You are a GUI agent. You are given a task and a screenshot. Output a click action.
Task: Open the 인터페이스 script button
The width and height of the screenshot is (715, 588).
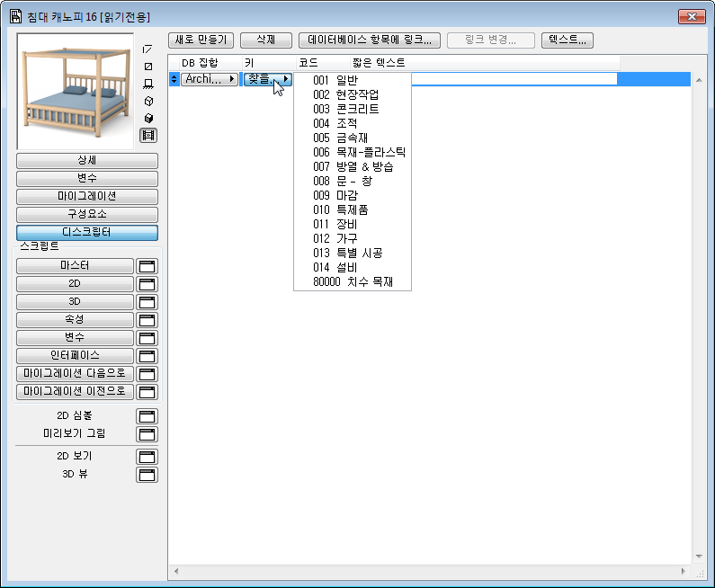75,356
